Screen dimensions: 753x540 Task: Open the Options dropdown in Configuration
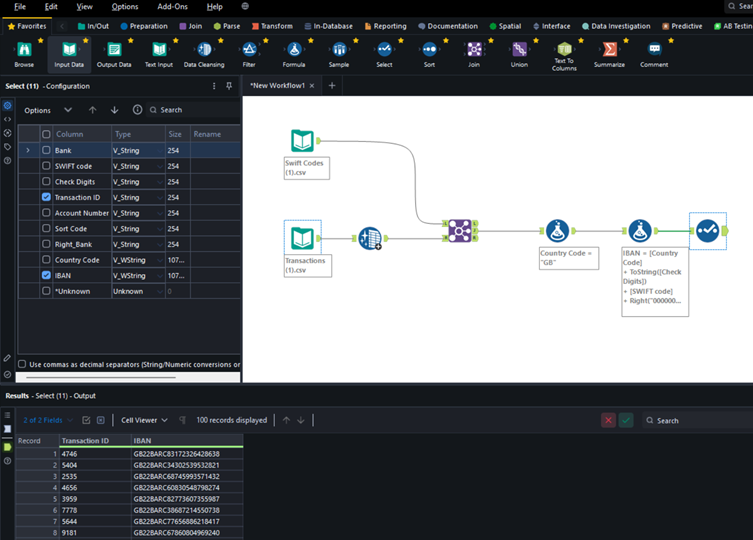pos(48,110)
